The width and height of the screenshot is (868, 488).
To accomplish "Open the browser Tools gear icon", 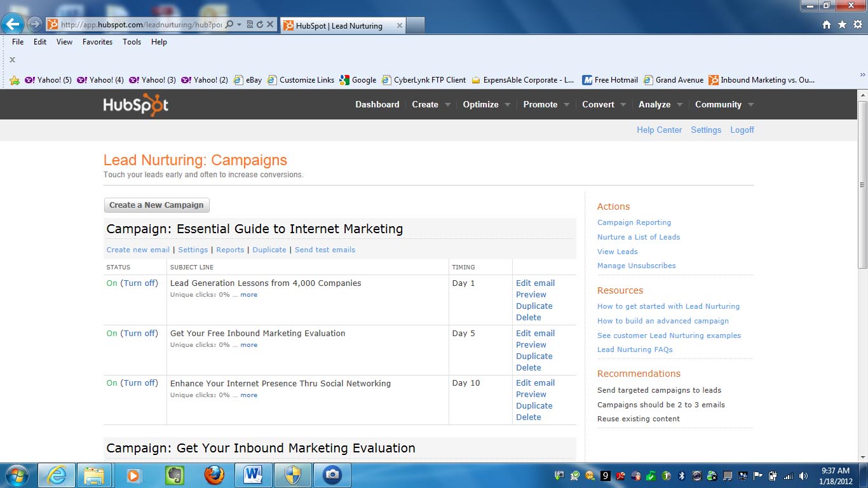I will (857, 25).
